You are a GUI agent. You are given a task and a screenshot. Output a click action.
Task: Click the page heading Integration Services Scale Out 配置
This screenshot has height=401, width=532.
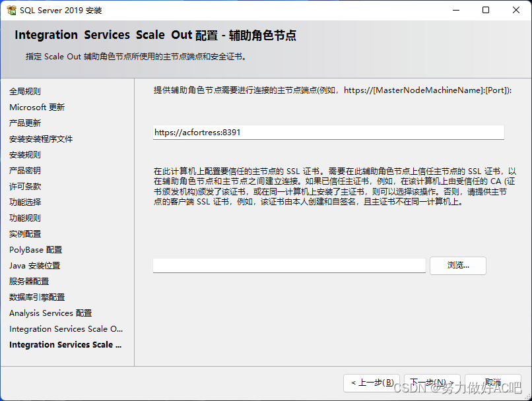coord(155,35)
